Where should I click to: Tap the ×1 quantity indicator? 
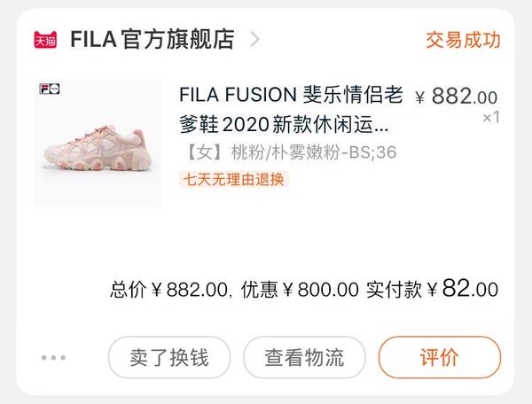pos(491,117)
